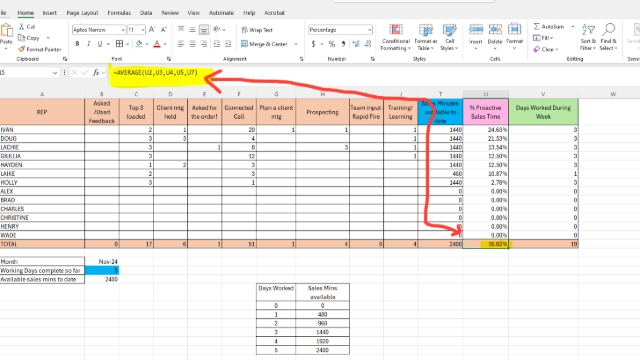640x360 pixels.
Task: Click in the formula bar AVERAGE formula
Action: 156,73
